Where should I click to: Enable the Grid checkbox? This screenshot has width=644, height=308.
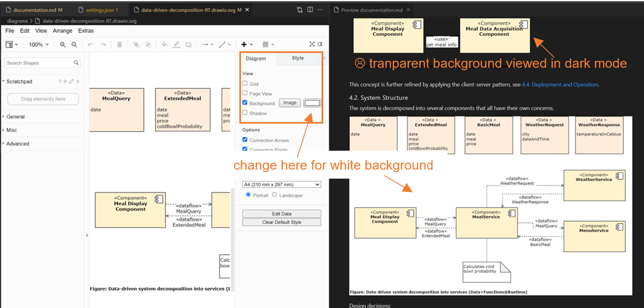(245, 84)
